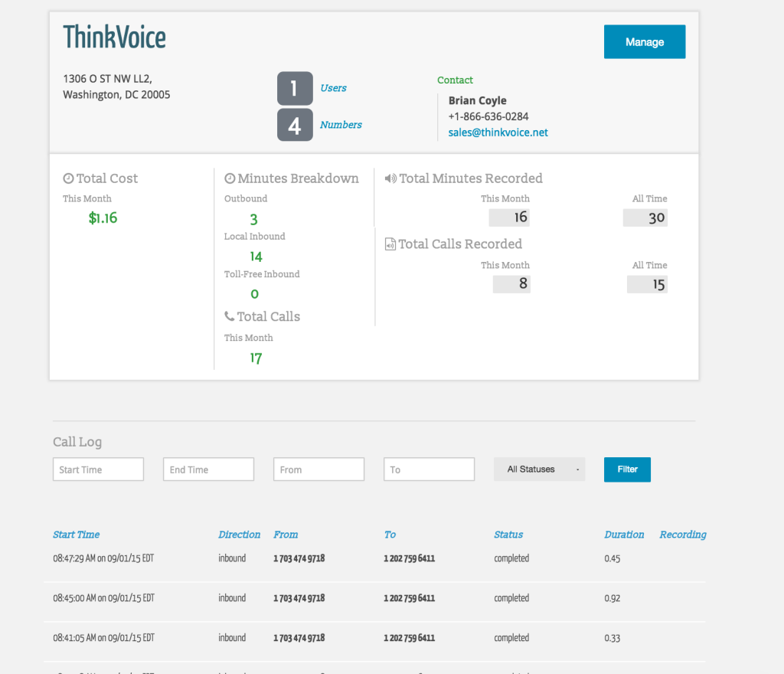Screen dimensions: 784x674
Task: Focus the To filter field
Action: coord(429,470)
